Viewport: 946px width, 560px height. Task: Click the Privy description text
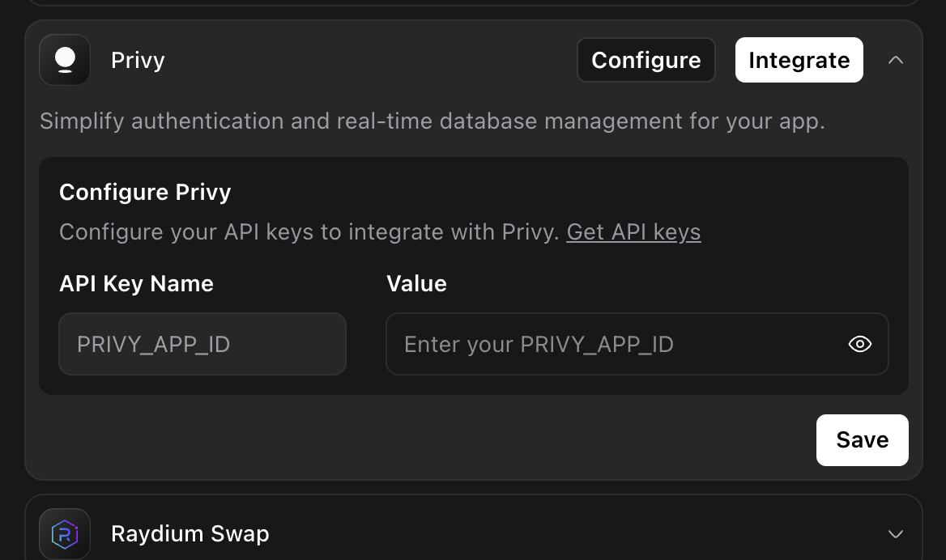(x=432, y=121)
